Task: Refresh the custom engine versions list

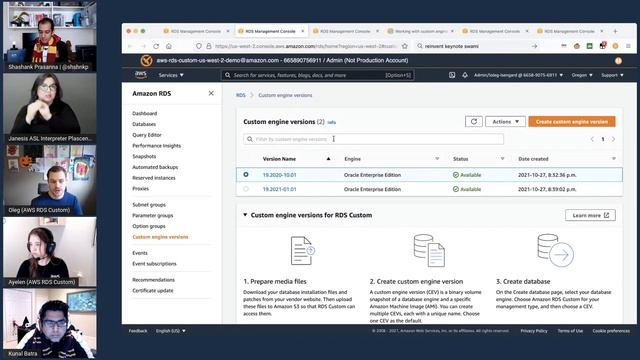Action: click(474, 122)
